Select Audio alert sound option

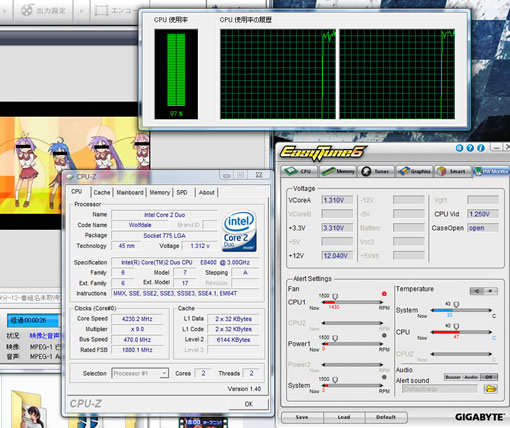(471, 377)
